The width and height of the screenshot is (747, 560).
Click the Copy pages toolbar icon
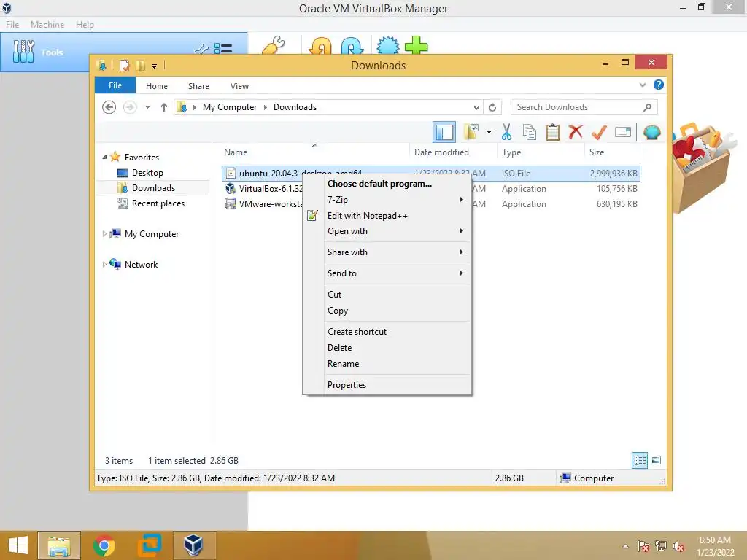point(530,133)
